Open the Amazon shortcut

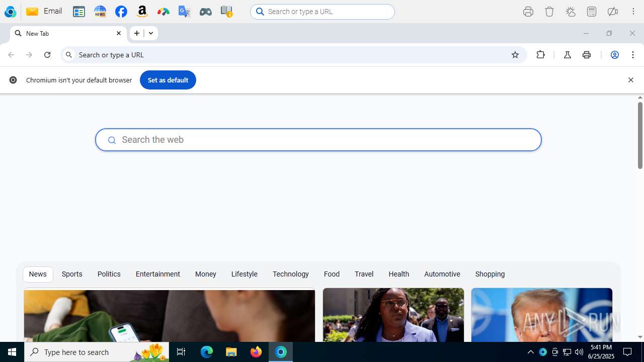pyautogui.click(x=142, y=12)
